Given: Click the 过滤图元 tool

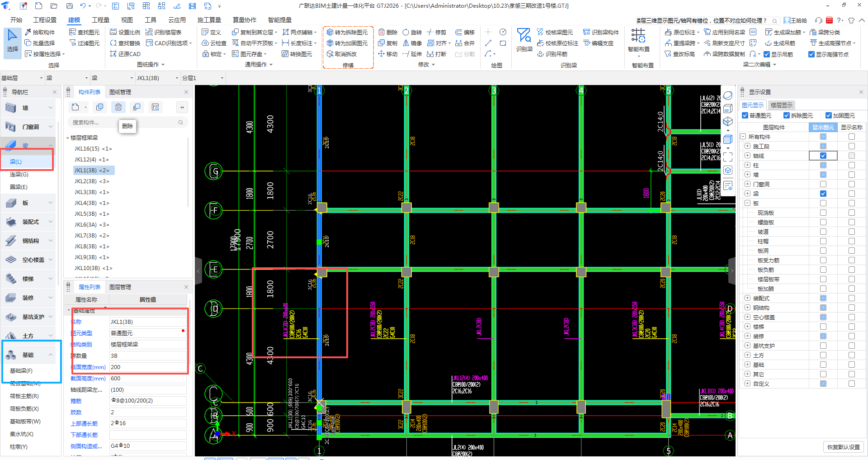Looking at the screenshot, I should [x=84, y=43].
